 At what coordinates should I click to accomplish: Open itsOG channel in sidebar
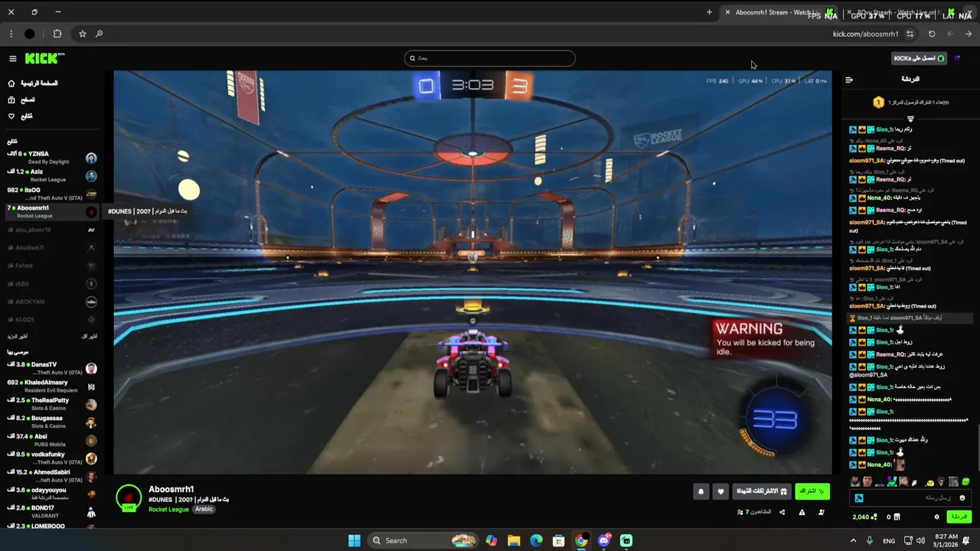tap(51, 194)
